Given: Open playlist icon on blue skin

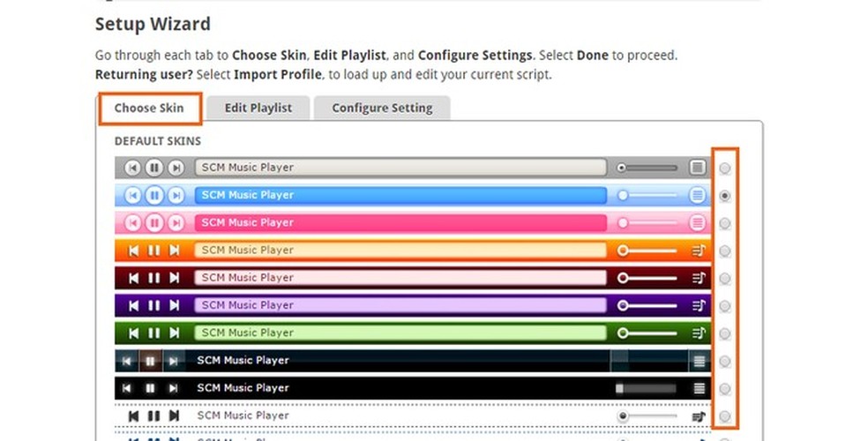Looking at the screenshot, I should (x=698, y=195).
